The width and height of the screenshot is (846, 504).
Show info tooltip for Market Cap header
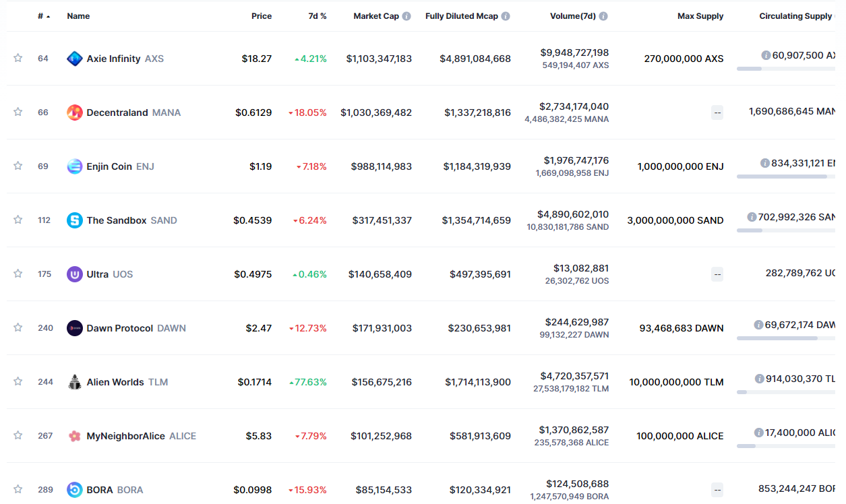tap(406, 16)
